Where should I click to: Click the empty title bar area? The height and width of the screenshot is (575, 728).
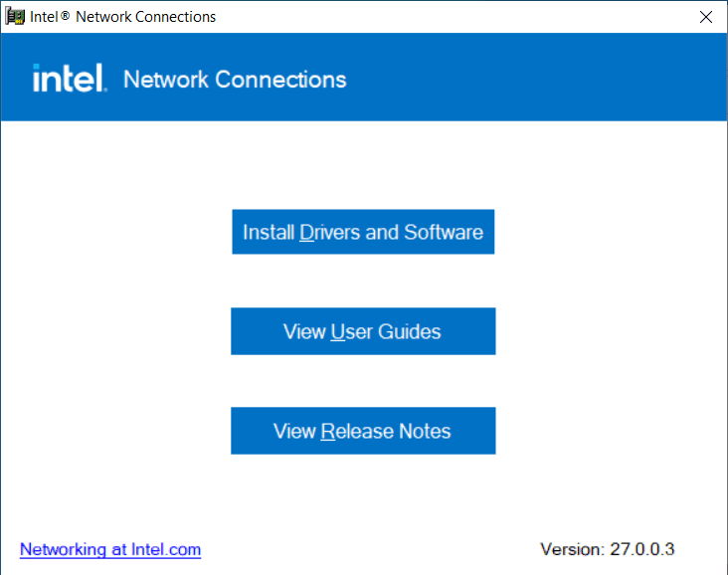[448, 17]
